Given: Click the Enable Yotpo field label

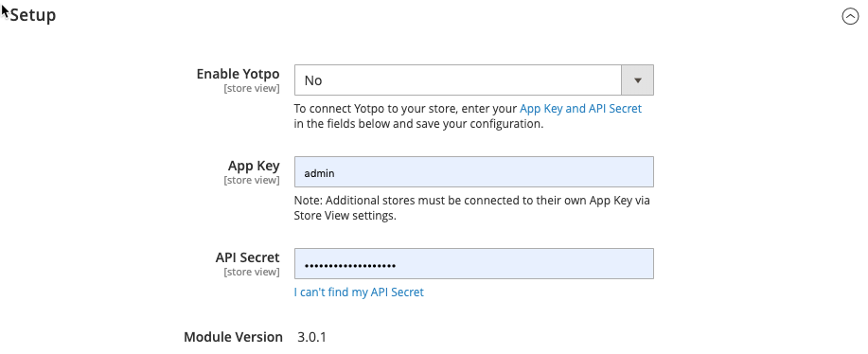Looking at the screenshot, I should 238,74.
